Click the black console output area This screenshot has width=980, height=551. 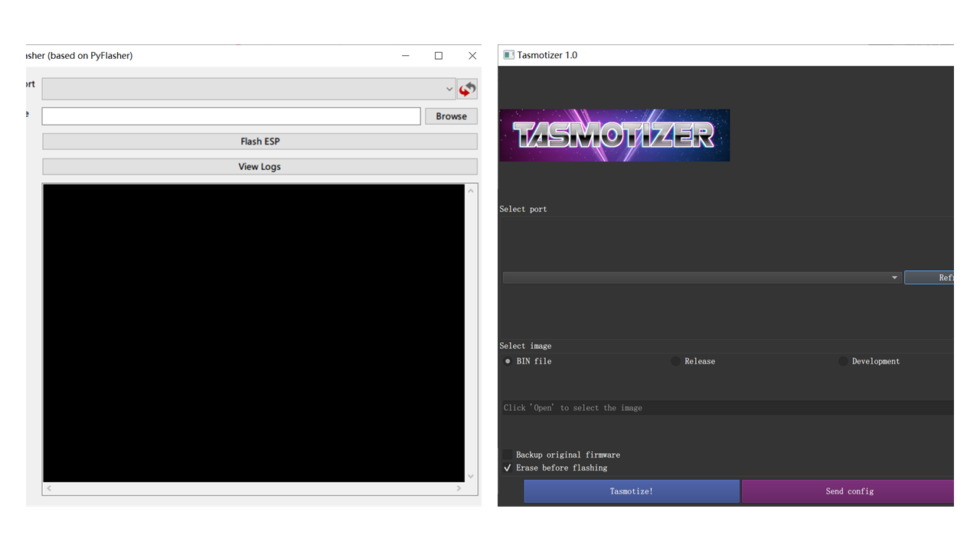(253, 333)
